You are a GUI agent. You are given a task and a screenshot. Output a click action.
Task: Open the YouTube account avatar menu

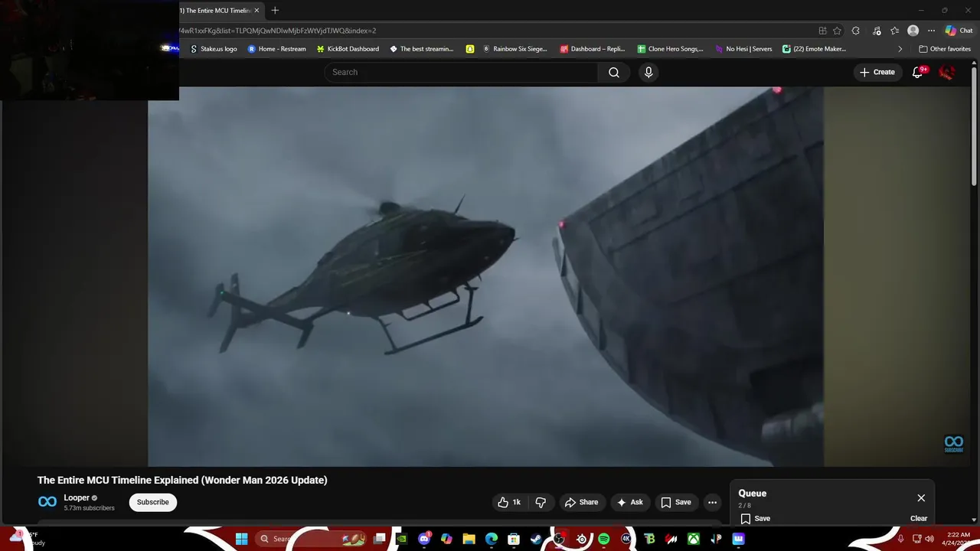tap(947, 72)
